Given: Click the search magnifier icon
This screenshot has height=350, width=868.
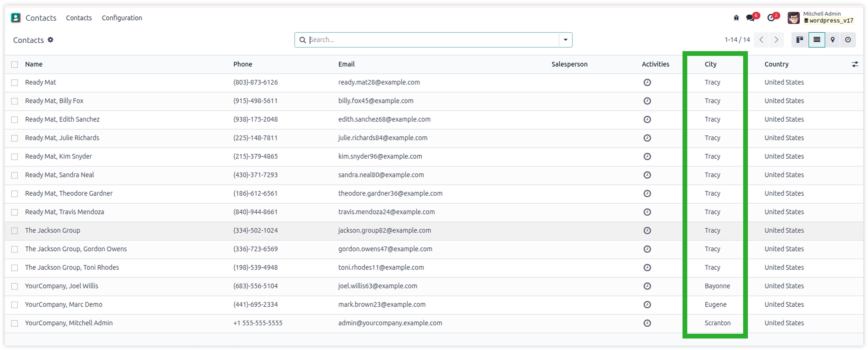Looking at the screenshot, I should coord(302,40).
